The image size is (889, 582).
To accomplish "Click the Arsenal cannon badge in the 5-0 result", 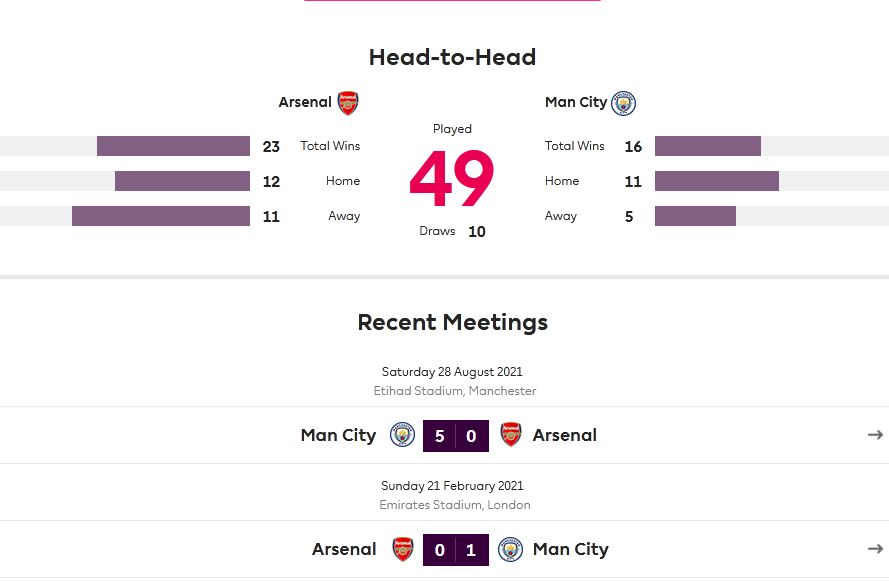I will pyautogui.click(x=511, y=434).
